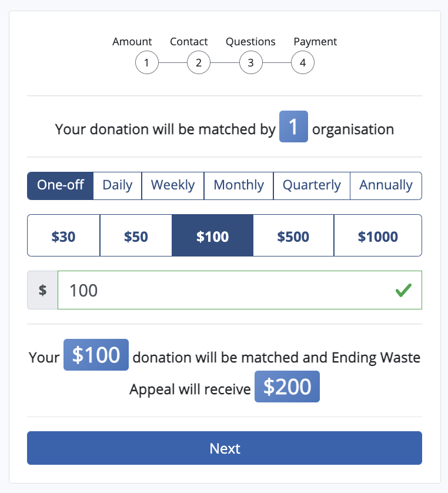Select the $1000 preset amount
This screenshot has height=493, width=448.
[x=377, y=236]
